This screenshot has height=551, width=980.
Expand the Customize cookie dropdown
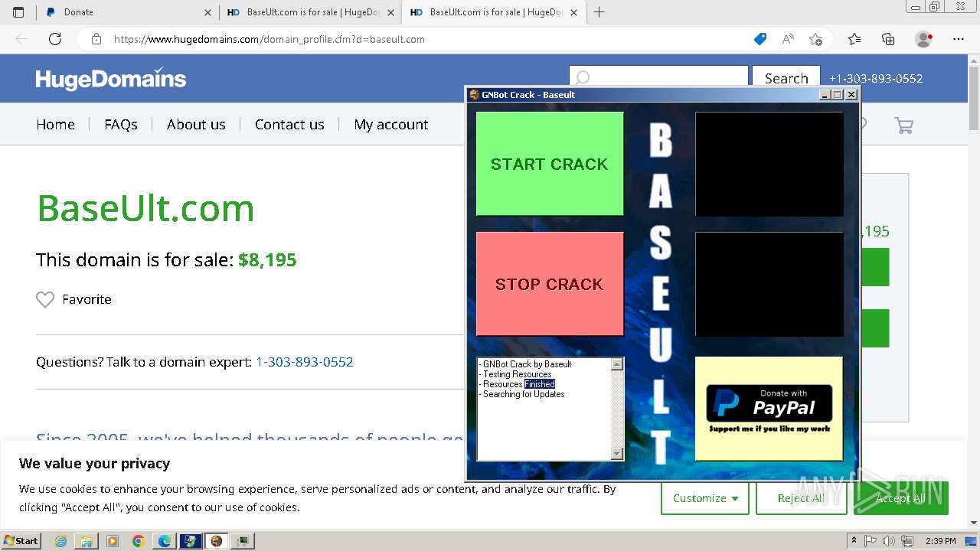coord(705,498)
